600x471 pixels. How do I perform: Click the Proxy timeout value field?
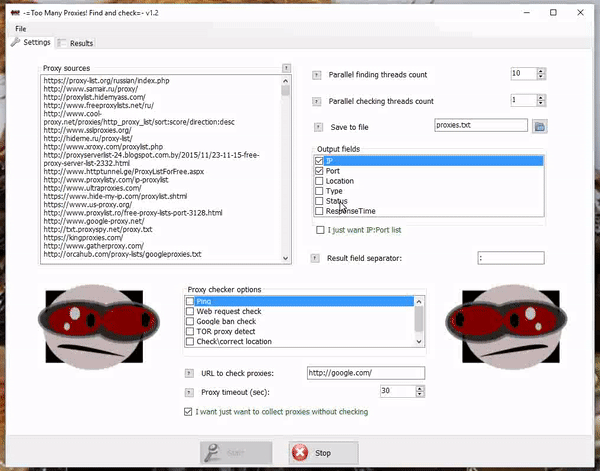[398, 391]
